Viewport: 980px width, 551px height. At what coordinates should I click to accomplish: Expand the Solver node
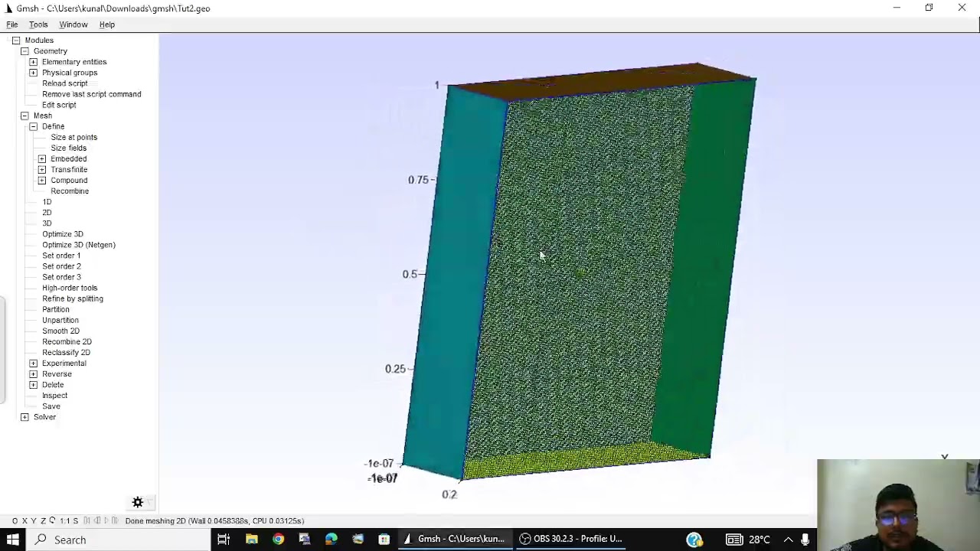(24, 417)
